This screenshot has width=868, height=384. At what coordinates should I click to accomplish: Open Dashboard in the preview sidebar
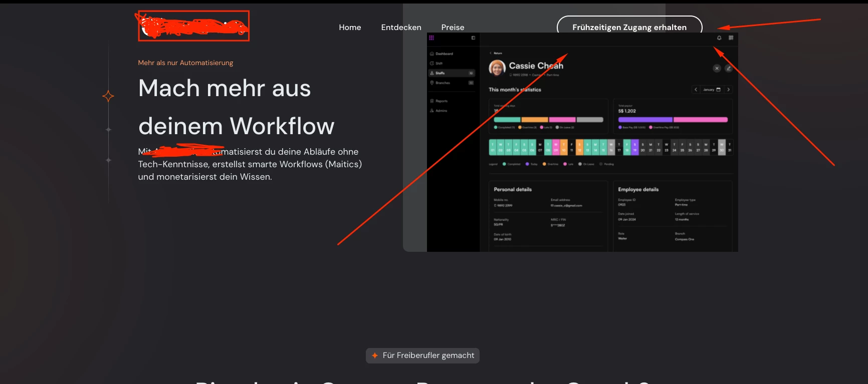click(442, 54)
